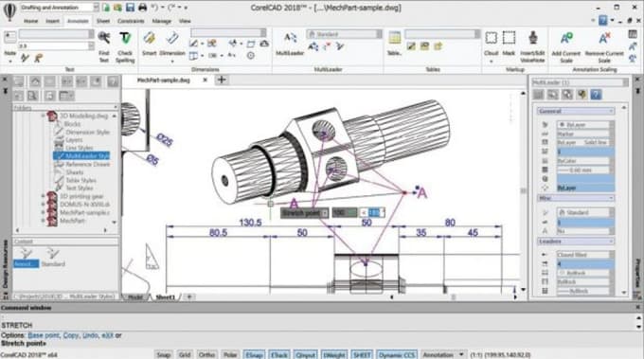This screenshot has height=359, width=644.
Task: Toggle Snap in the status bar
Action: point(164,354)
